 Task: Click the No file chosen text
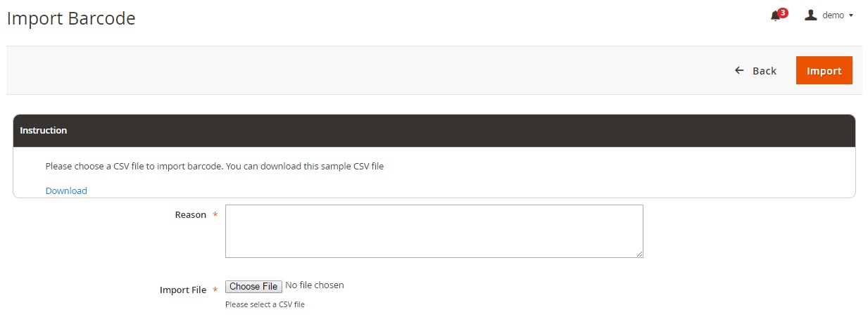pyautogui.click(x=315, y=285)
